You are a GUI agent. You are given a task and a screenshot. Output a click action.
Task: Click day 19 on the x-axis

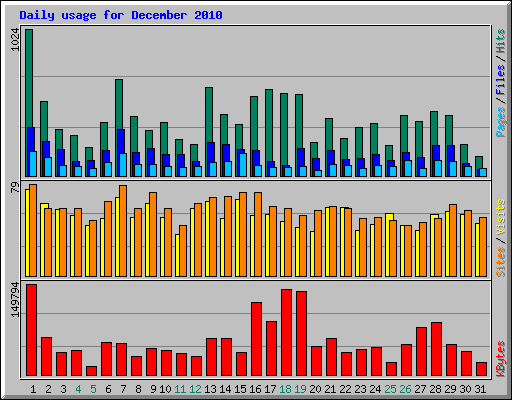pos(300,389)
